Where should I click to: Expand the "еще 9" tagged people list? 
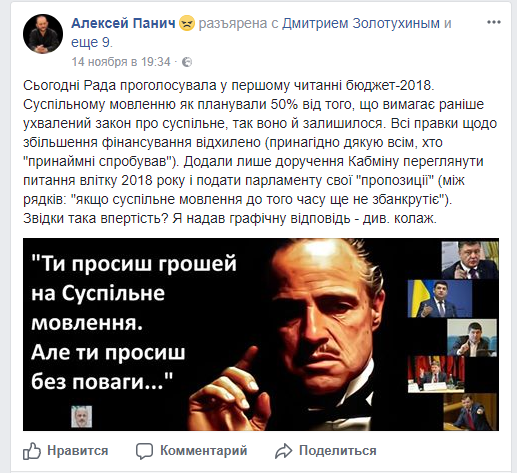(x=92, y=42)
